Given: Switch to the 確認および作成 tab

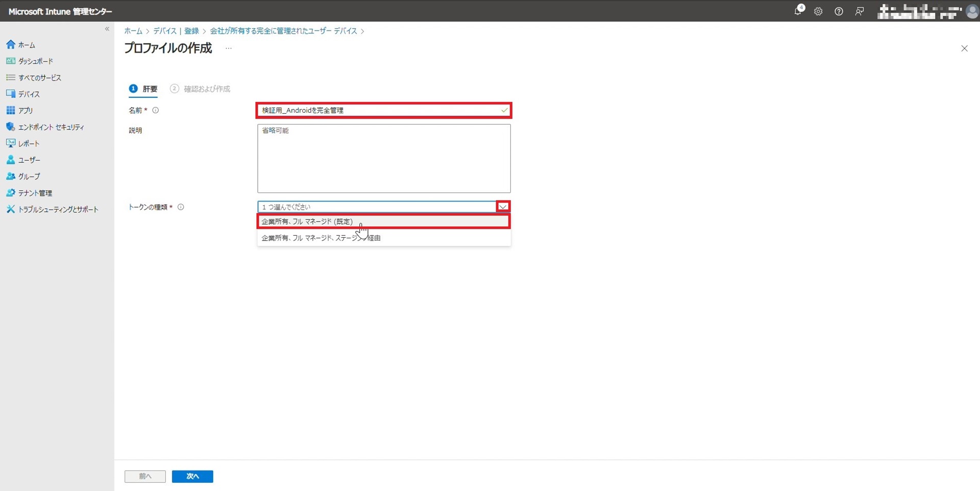Looking at the screenshot, I should 206,89.
